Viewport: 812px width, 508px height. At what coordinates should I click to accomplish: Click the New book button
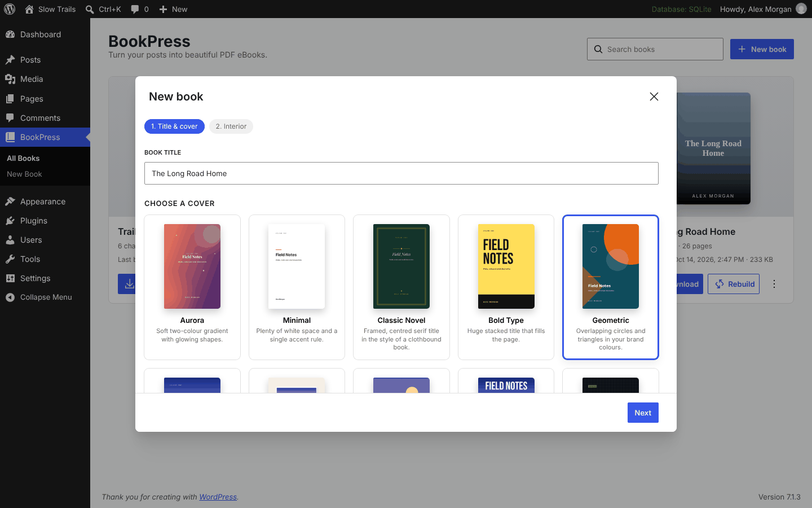(762, 49)
